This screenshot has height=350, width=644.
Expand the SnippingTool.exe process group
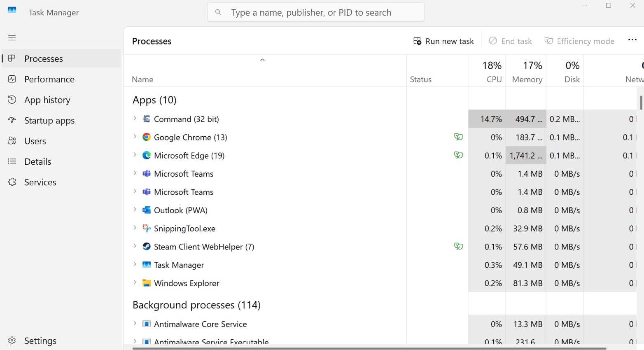tap(135, 227)
